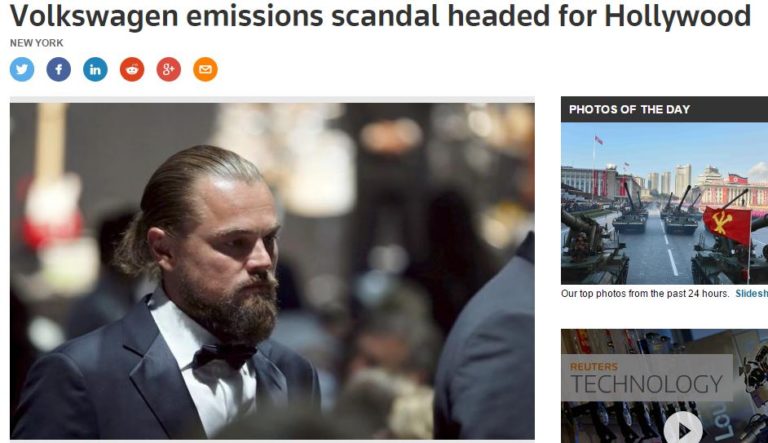This screenshot has height=443, width=768.
Task: Click orange REUTERS text above Technology
Action: (594, 367)
